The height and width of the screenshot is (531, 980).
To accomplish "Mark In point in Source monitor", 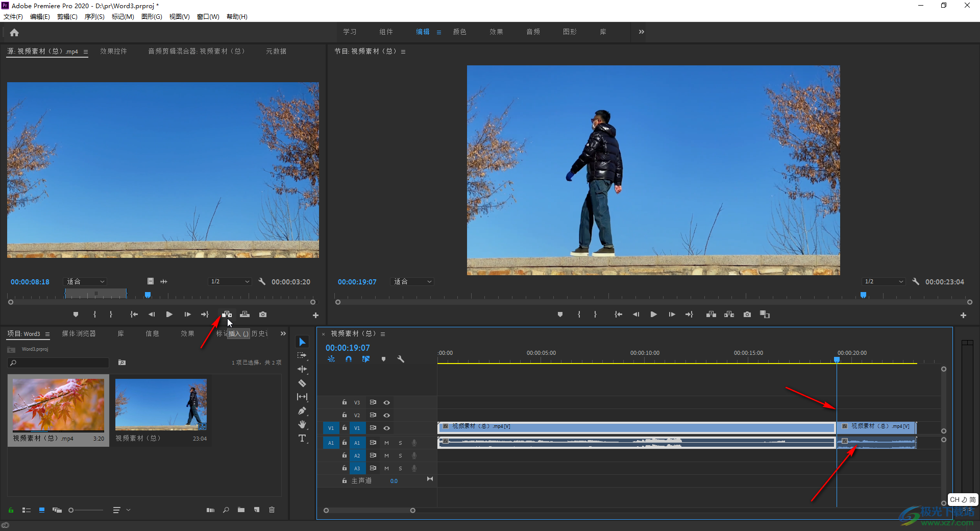I will pos(94,315).
